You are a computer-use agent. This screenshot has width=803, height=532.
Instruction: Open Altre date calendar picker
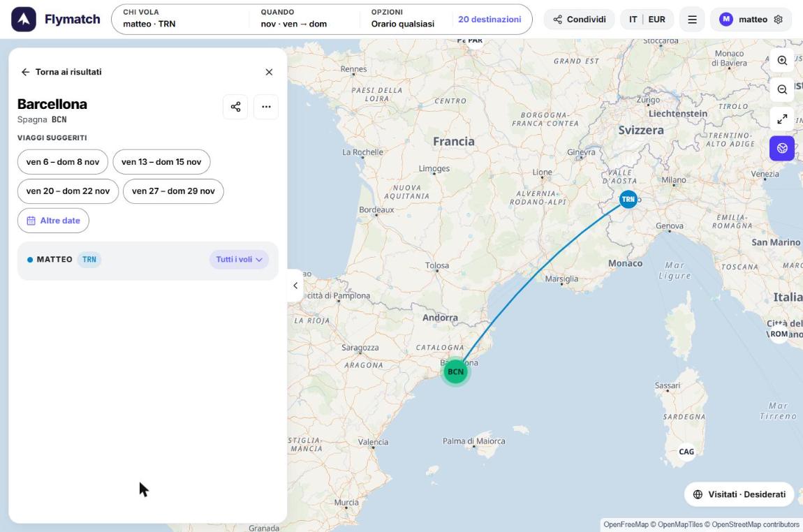click(x=53, y=221)
